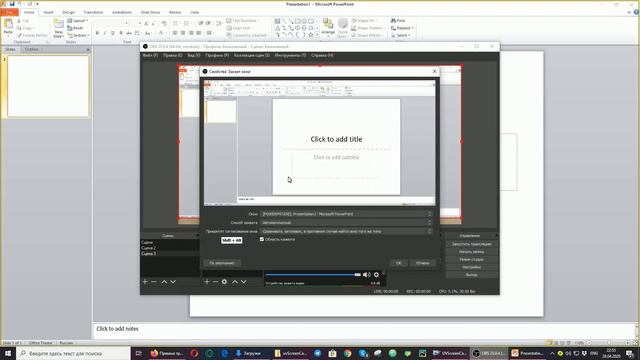Open Quick Styles in PowerPoint Drawing group
640x360 pixels.
pos(343,28)
